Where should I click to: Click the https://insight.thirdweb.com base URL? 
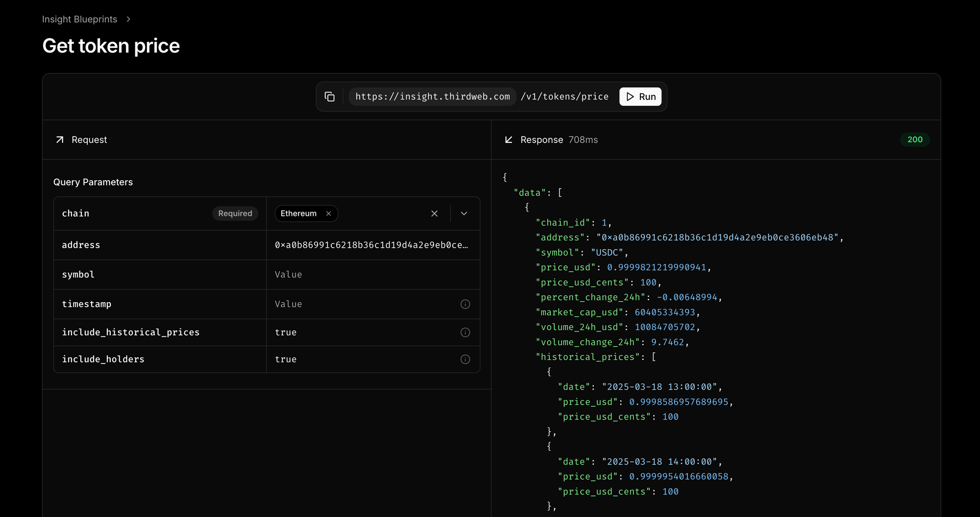point(433,97)
